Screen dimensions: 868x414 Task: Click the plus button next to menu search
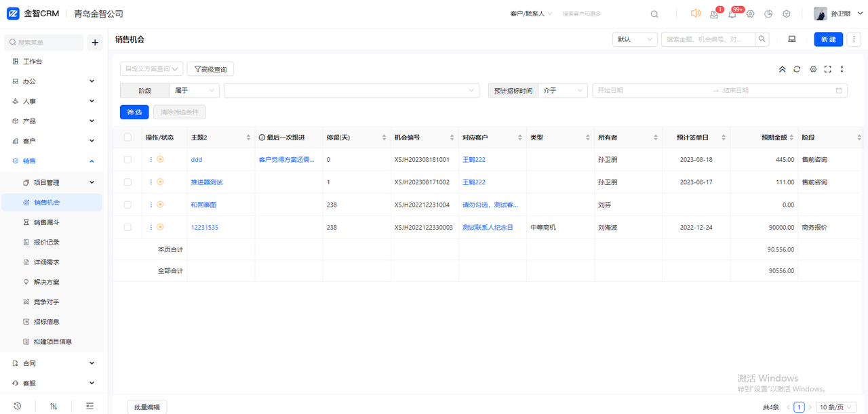(95, 43)
